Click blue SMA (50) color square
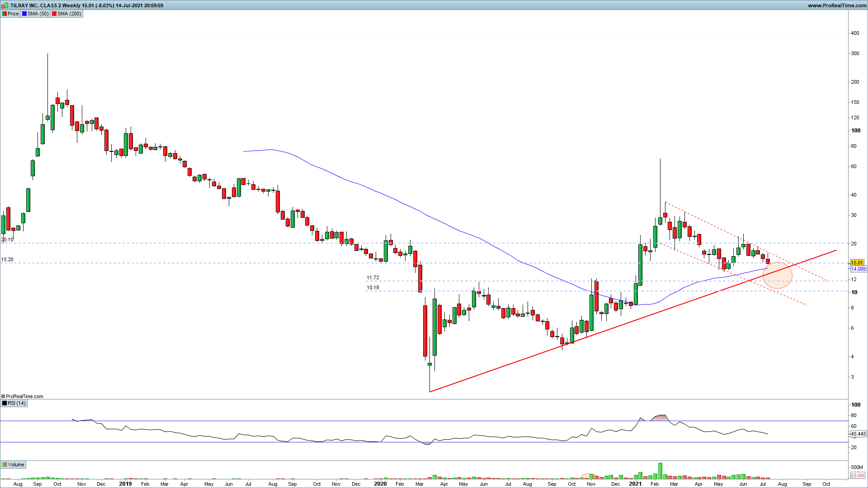The image size is (868, 488). tap(24, 14)
